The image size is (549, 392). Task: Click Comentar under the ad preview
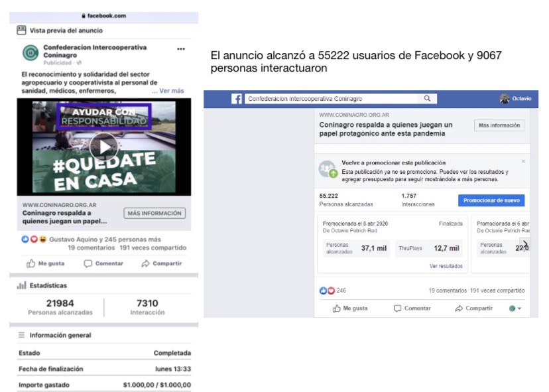tap(103, 263)
